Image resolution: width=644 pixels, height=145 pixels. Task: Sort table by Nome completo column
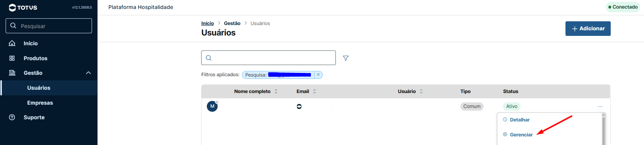[x=276, y=91]
